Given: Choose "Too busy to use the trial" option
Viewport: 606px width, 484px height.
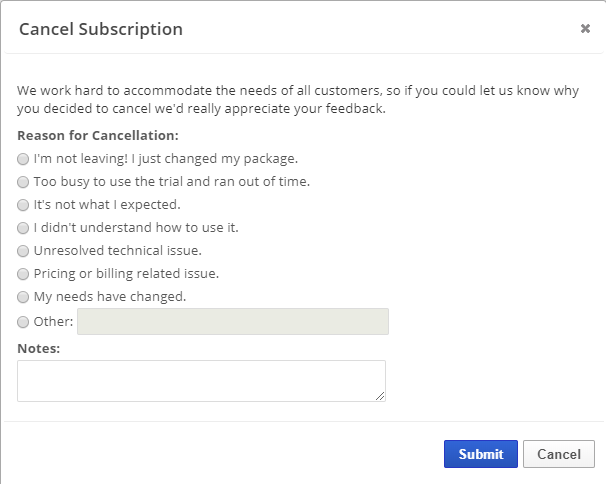Looking at the screenshot, I should click(23, 182).
